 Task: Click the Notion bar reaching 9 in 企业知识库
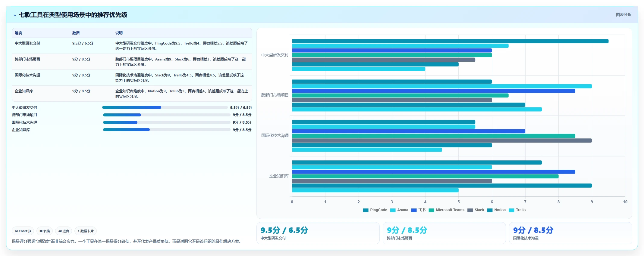pyautogui.click(x=442, y=186)
